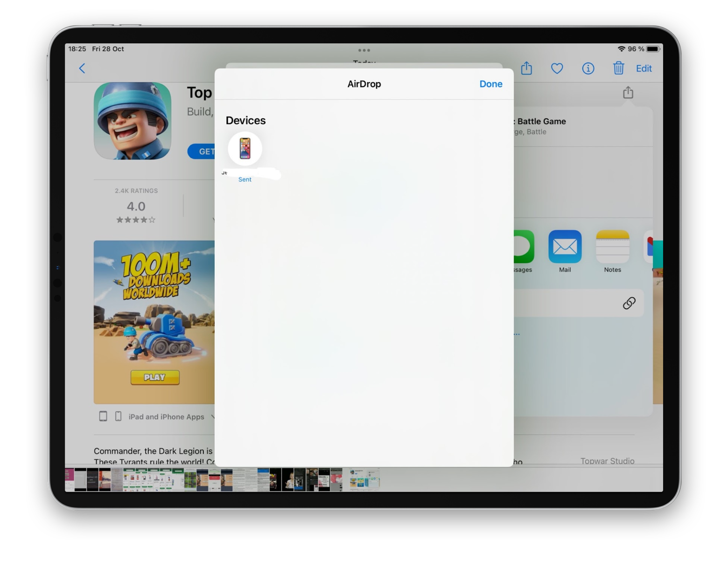The width and height of the screenshot is (728, 567).
Task: Tap the Sent status under the device
Action: [245, 179]
